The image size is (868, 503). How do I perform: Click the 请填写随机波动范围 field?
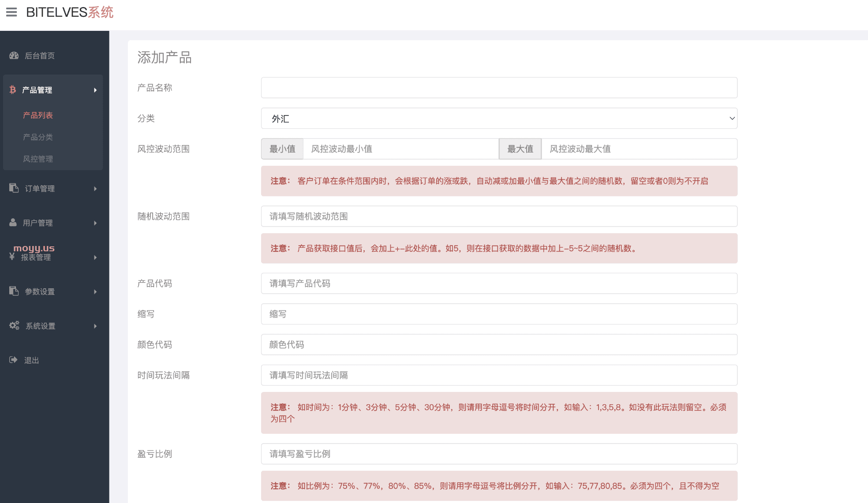click(x=499, y=216)
